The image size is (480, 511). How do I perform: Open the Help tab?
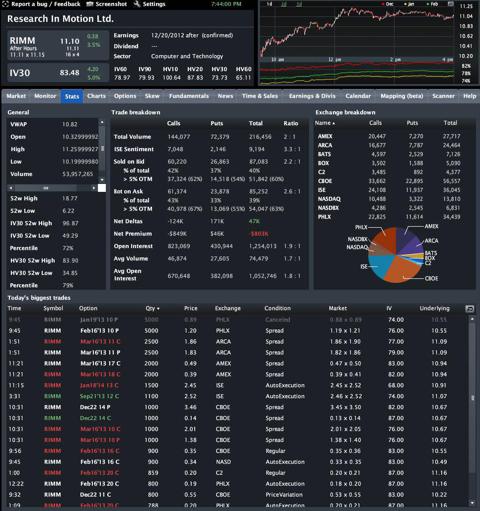pyautogui.click(x=470, y=96)
